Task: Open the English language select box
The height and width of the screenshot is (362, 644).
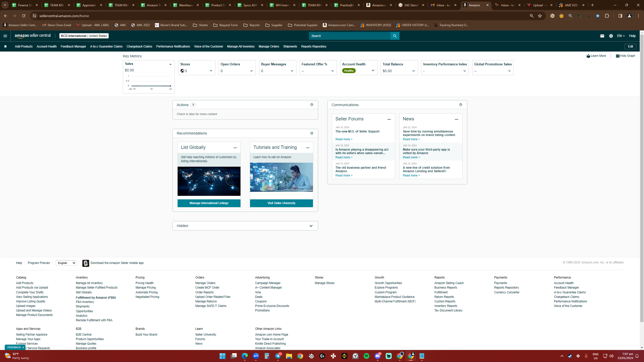Action: coord(66,263)
